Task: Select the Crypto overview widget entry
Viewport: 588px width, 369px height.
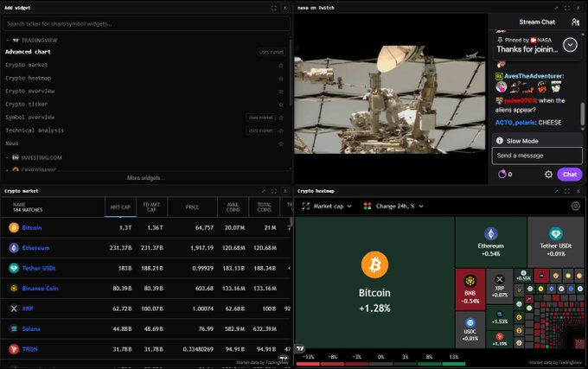Action: [x=30, y=92]
